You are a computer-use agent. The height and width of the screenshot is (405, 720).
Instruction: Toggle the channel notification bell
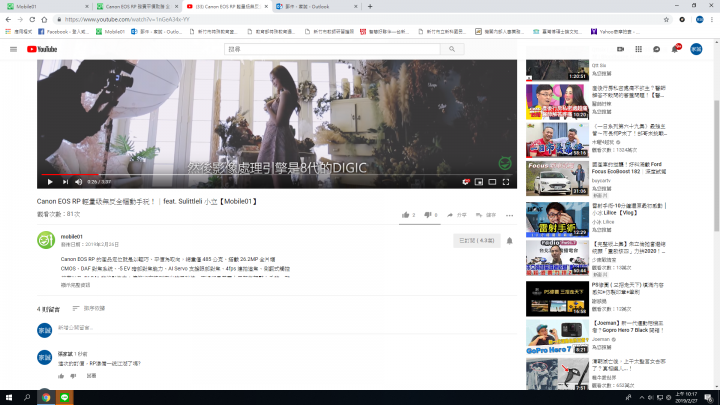[509, 241]
